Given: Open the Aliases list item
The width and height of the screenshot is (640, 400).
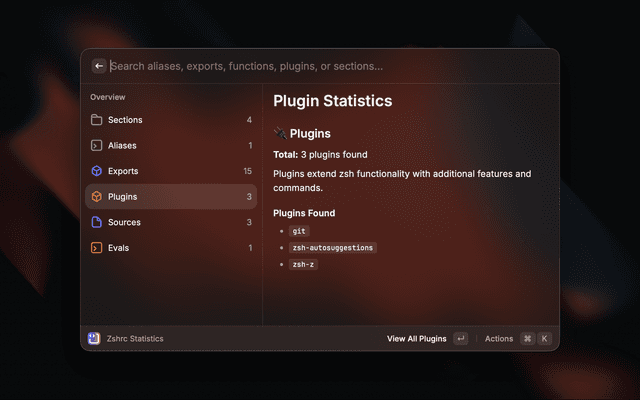Looking at the screenshot, I should pos(170,146).
